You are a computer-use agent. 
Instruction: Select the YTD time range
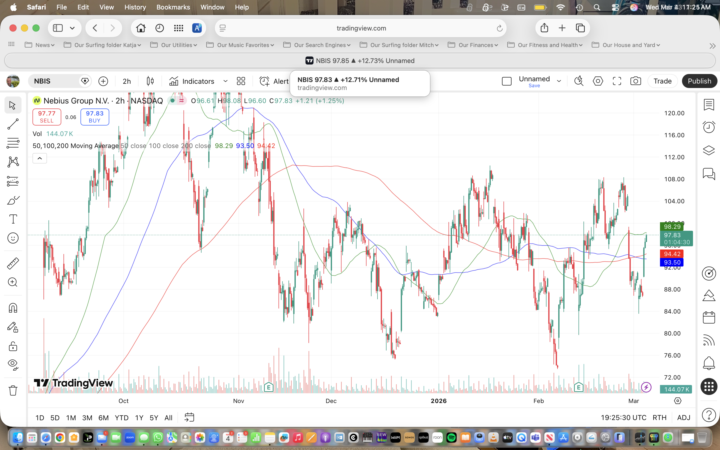click(121, 417)
